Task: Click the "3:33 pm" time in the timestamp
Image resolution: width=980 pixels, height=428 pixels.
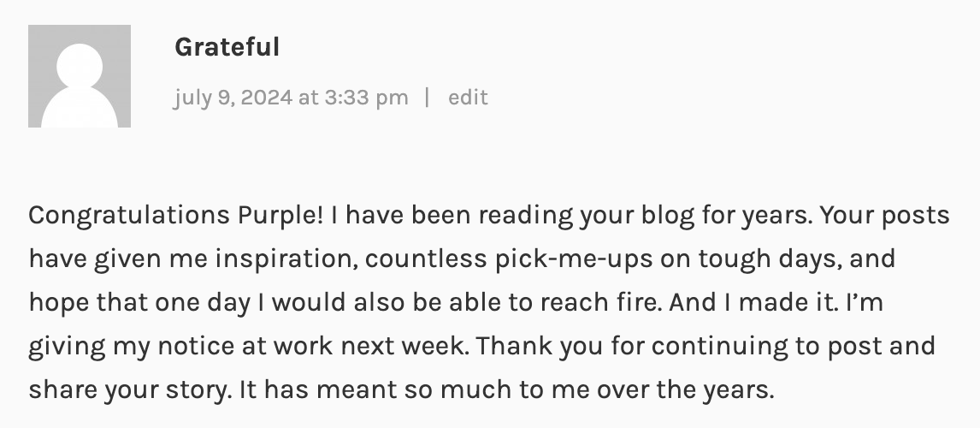Action: tap(366, 98)
